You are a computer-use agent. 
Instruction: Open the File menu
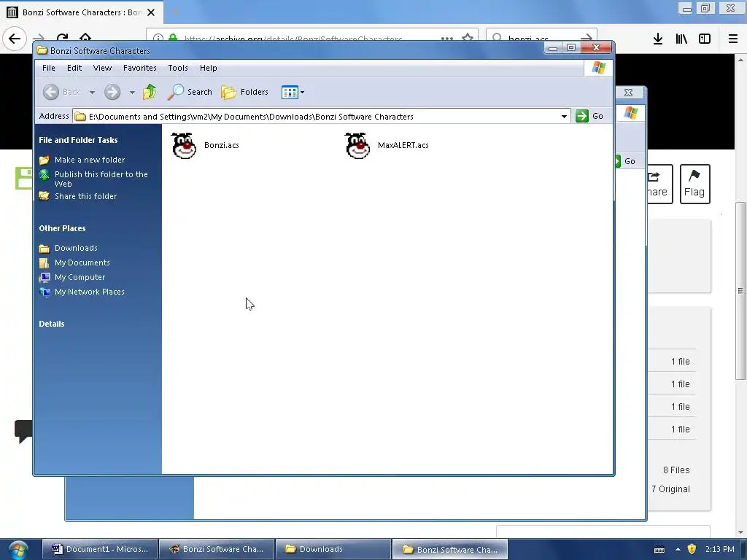coord(49,68)
